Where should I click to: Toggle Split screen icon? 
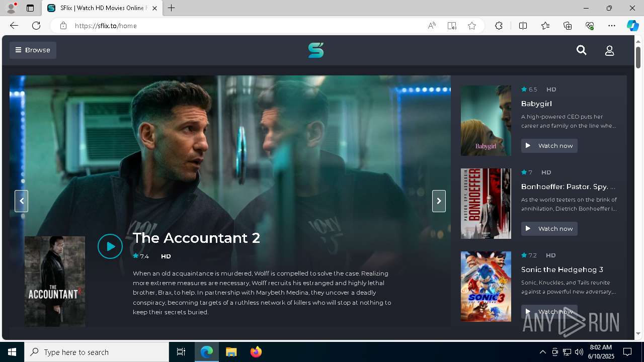pos(523,26)
